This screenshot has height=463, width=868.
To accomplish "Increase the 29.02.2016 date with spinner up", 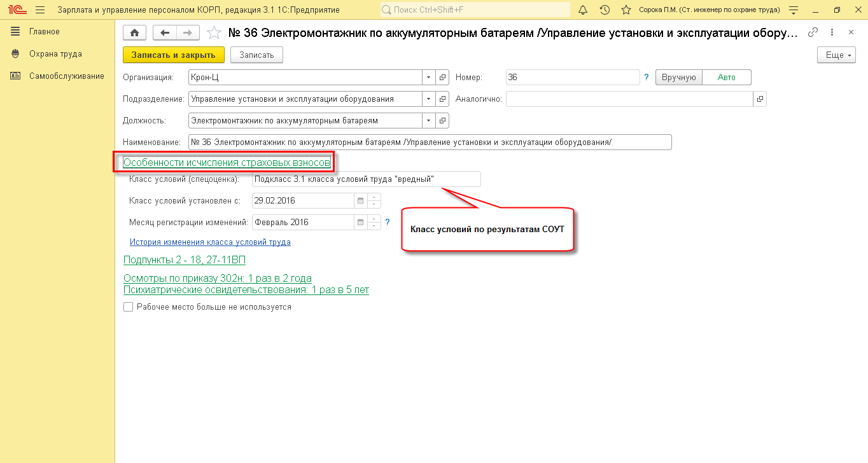I will tap(374, 197).
